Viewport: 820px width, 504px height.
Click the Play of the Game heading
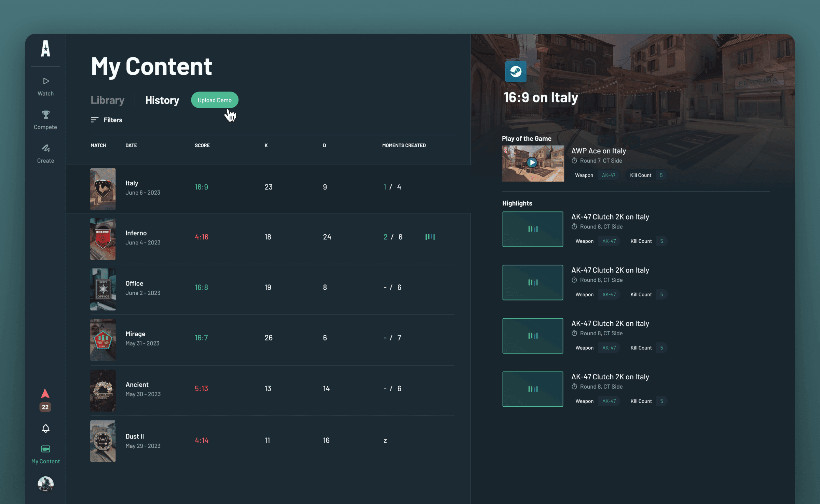(527, 138)
